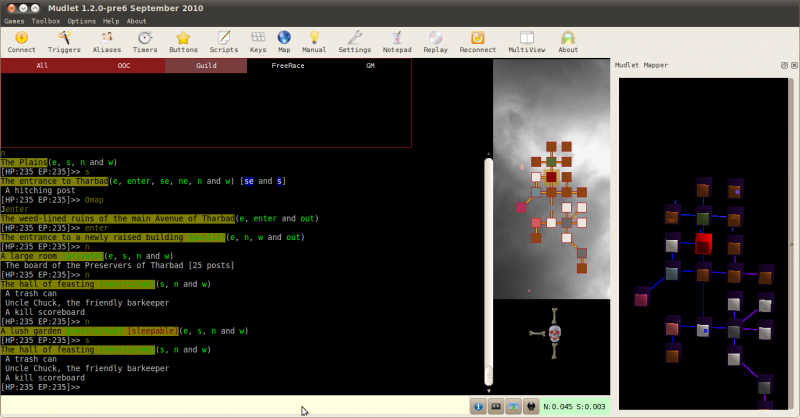Open the About menu in the menu bar
This screenshot has height=418, width=800.
(x=136, y=21)
